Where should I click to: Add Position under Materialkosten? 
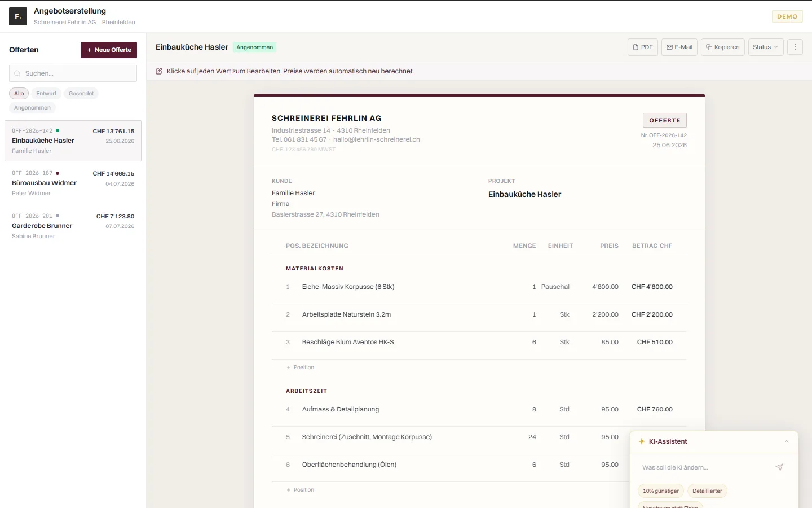point(301,367)
